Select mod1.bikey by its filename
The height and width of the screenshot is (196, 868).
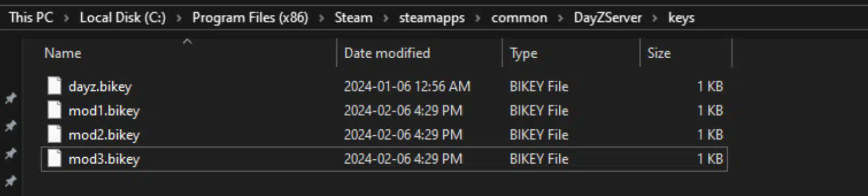[x=104, y=110]
